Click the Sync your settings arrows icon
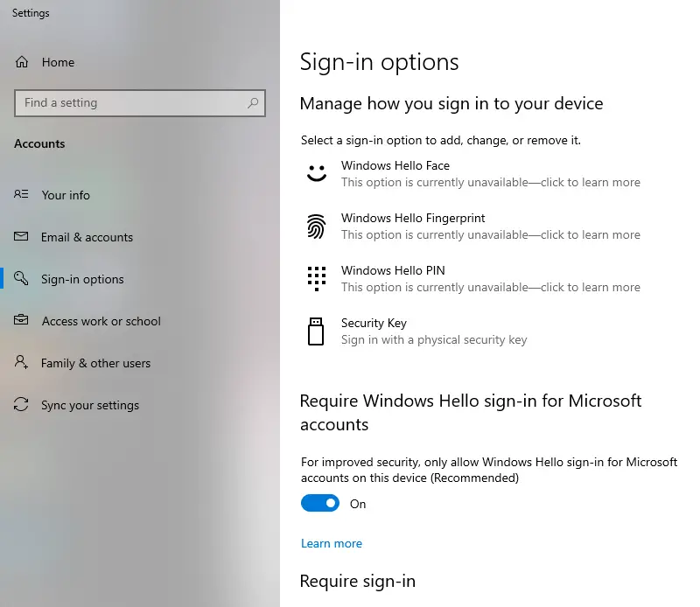 (x=21, y=404)
